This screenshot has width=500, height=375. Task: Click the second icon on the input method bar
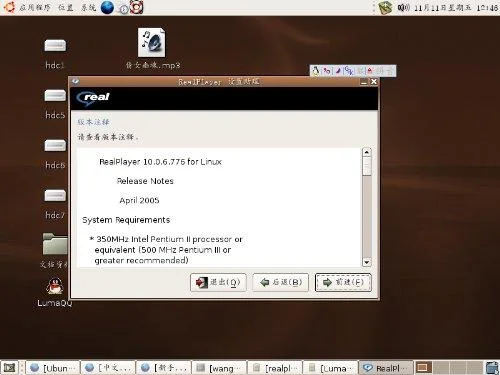pos(327,71)
